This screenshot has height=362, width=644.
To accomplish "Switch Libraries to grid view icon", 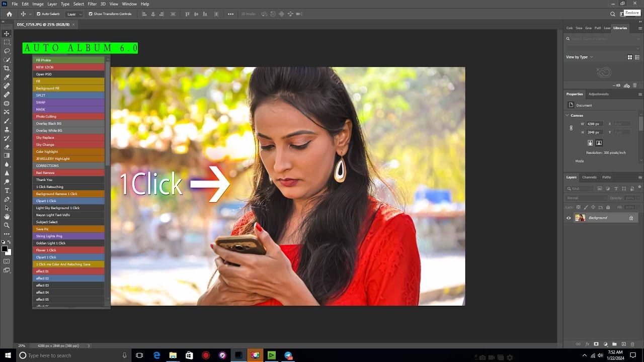I will point(630,57).
